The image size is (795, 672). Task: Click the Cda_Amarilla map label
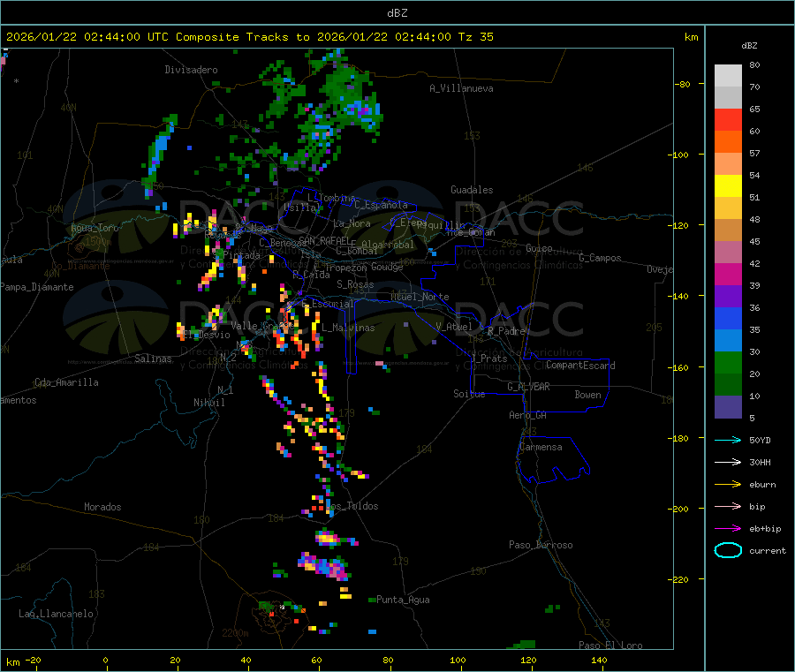pyautogui.click(x=66, y=382)
